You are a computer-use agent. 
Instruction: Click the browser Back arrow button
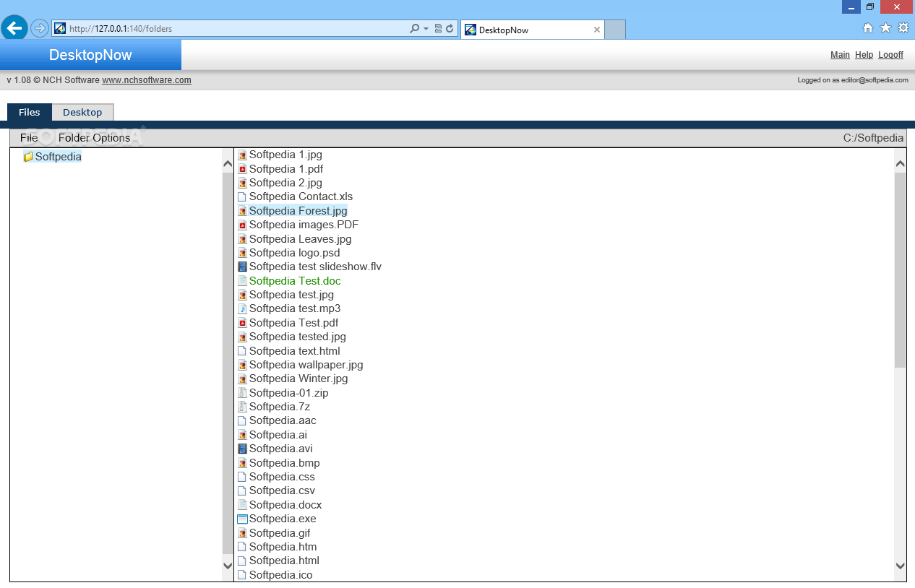point(14,28)
